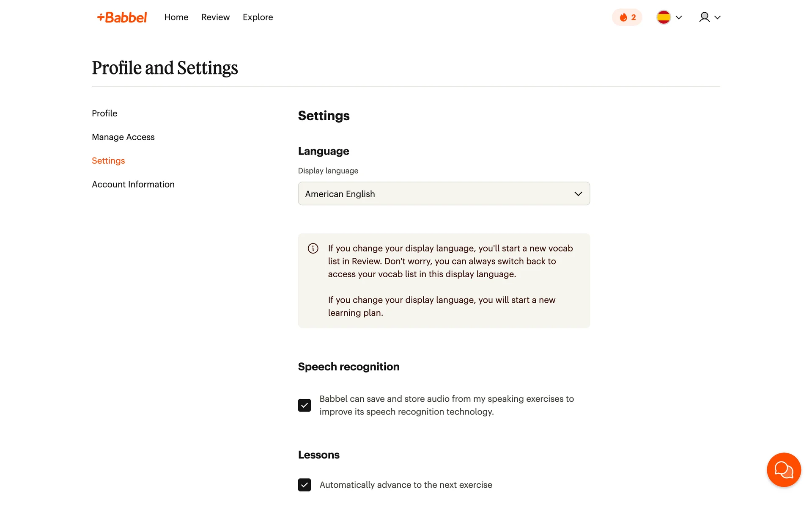The image size is (812, 508).
Task: Click the Spanish flag icon
Action: point(664,17)
